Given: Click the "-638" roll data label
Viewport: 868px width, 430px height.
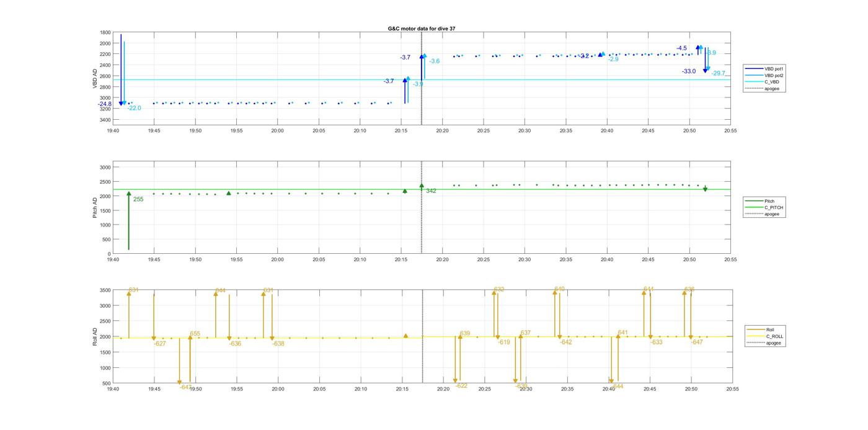Looking at the screenshot, I should coord(278,343).
